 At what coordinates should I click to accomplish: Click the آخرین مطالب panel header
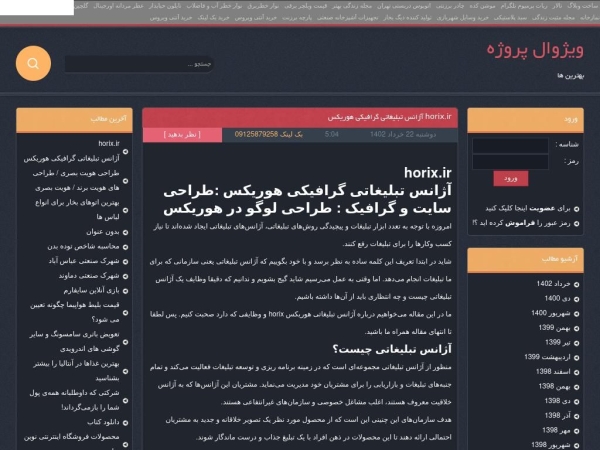74,120
